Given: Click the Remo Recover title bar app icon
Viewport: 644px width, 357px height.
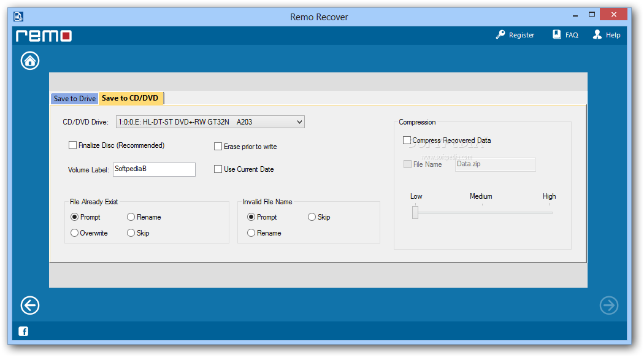Looking at the screenshot, I should (x=18, y=17).
